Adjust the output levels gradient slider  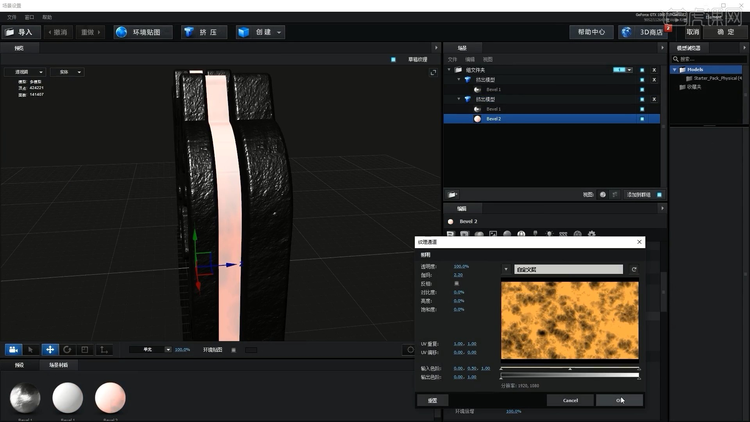(570, 376)
